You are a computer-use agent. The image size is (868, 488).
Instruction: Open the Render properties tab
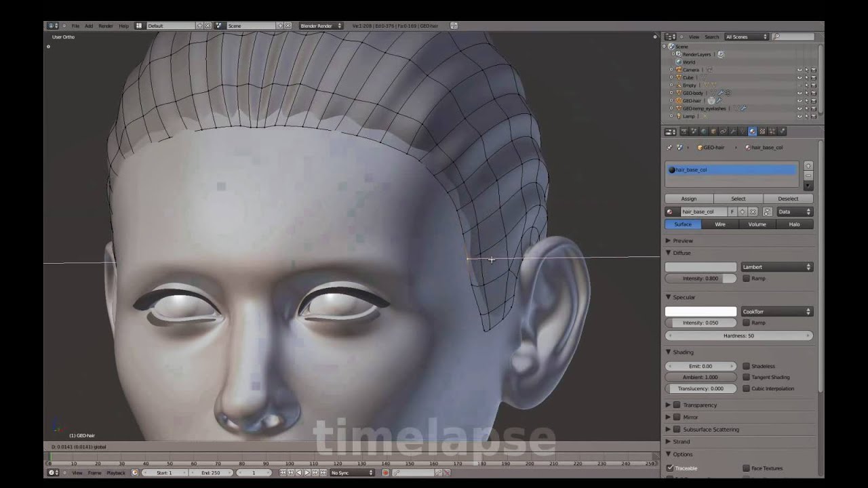point(685,131)
